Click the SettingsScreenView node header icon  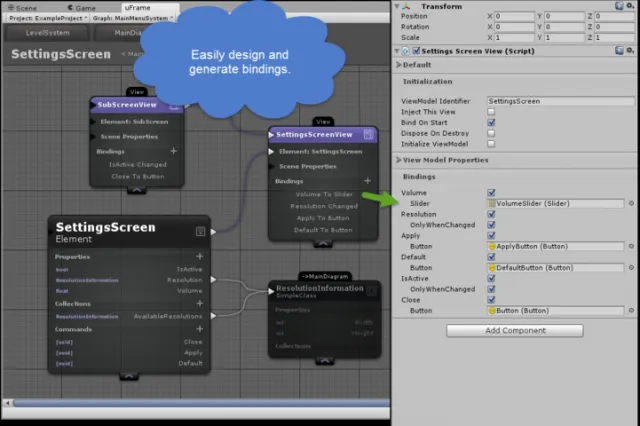click(368, 134)
